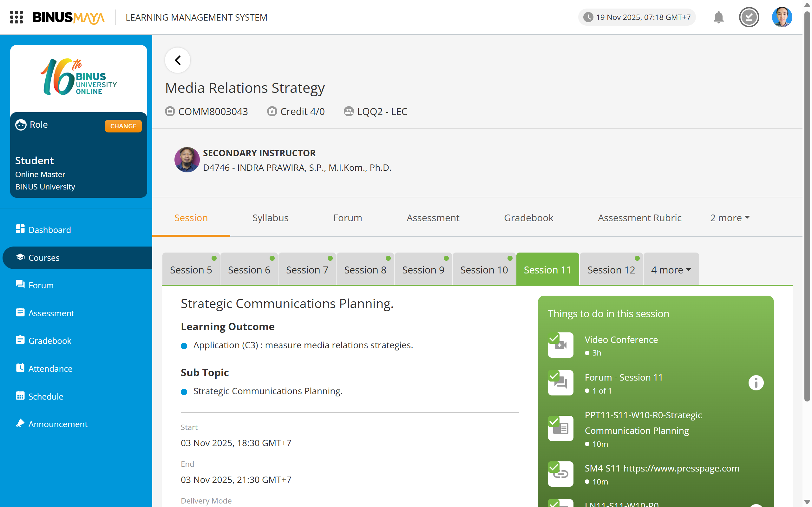Click the Forum Session 11 info icon
812x507 pixels.
tap(756, 383)
